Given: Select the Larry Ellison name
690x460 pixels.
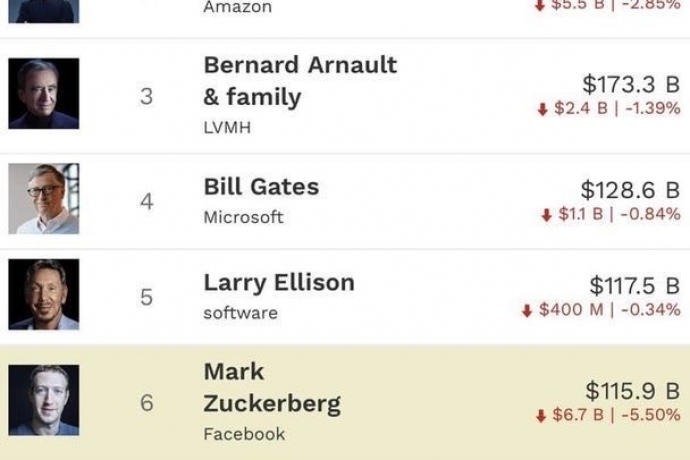Looking at the screenshot, I should pos(278,283).
